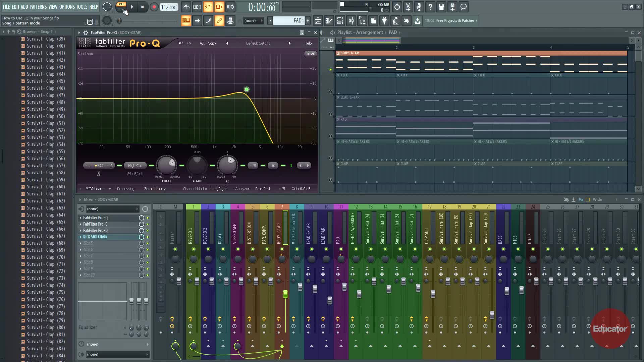Mute the BODY-GTAR mixer track
Screen dimensions: 644x362
coord(282,249)
